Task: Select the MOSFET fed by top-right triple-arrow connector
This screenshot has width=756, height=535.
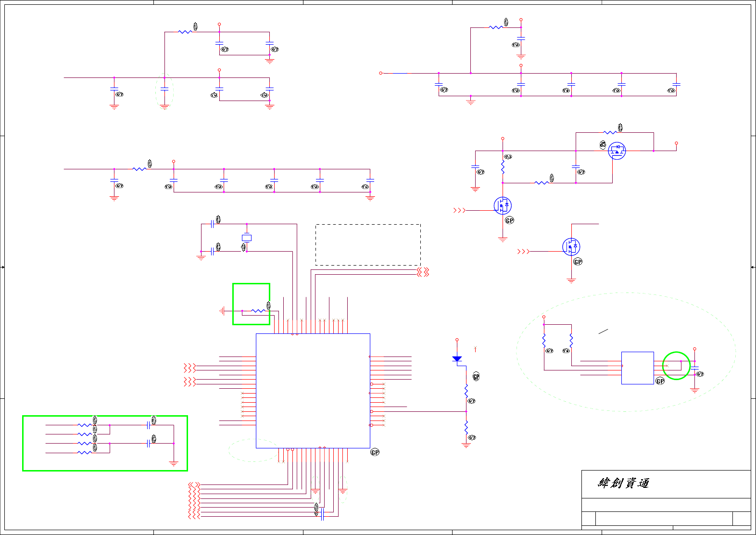Action: (503, 206)
